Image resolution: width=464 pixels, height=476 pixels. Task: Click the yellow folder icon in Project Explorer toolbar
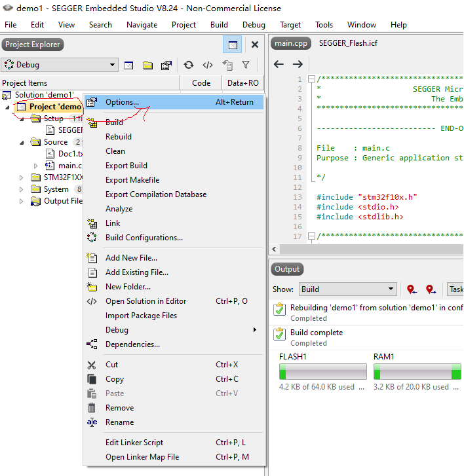(x=148, y=65)
